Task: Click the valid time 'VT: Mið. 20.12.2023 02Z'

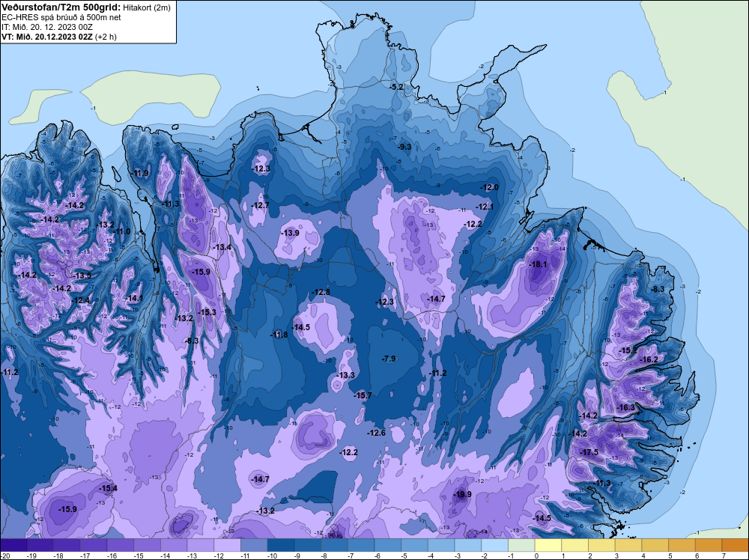Action: click(x=46, y=37)
